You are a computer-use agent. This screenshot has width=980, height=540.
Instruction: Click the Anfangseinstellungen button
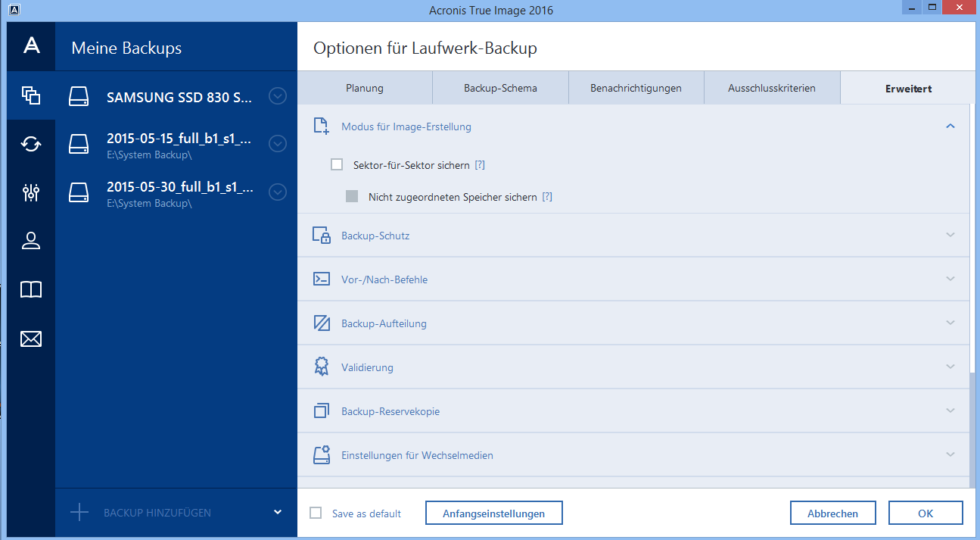(493, 513)
